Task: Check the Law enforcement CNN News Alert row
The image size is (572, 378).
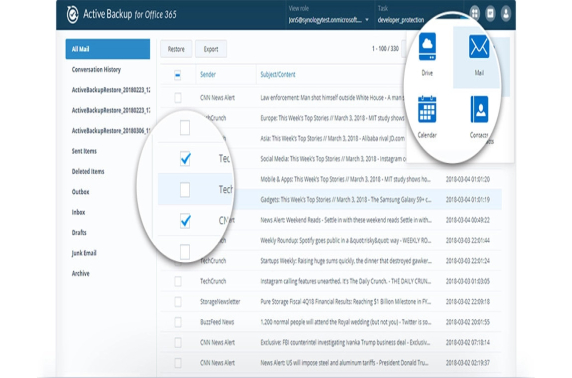Action: tap(178, 98)
